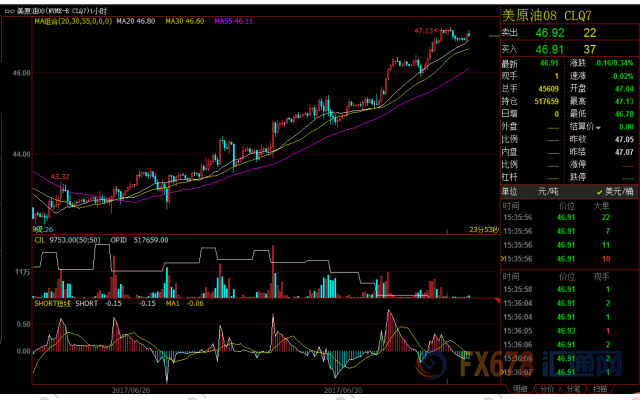Click the link icon before the chart title
Screen dimensions: 640x400
tap(9, 11)
